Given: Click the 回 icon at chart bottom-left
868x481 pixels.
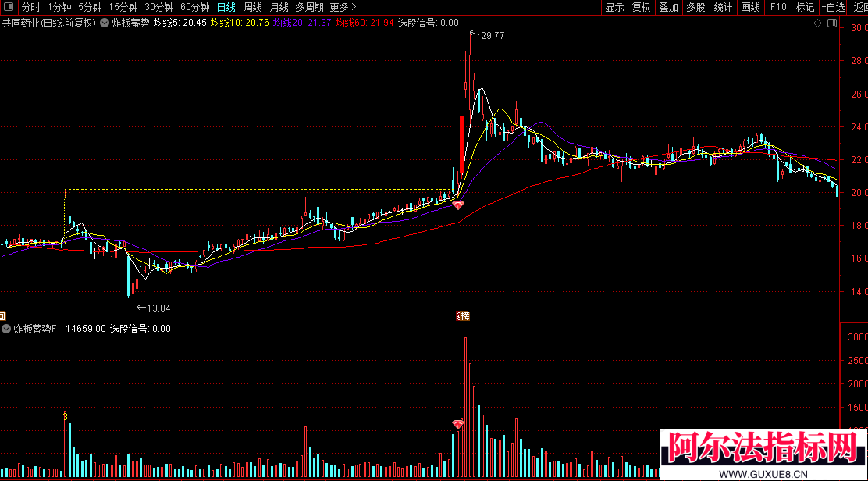Looking at the screenshot, I should [2, 316].
